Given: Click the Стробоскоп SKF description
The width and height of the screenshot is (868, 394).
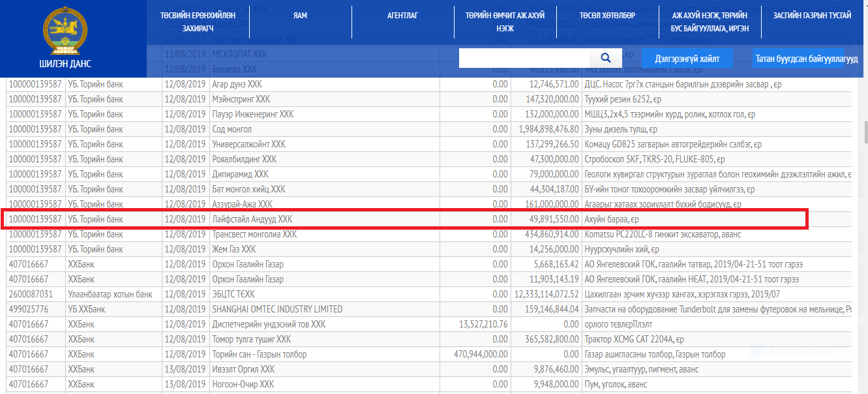Looking at the screenshot, I should [x=654, y=159].
